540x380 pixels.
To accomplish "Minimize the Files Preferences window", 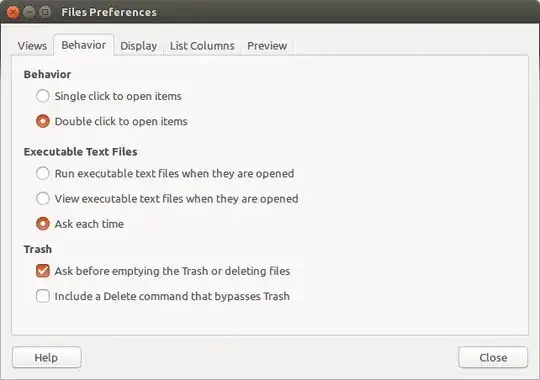I will pos(29,12).
